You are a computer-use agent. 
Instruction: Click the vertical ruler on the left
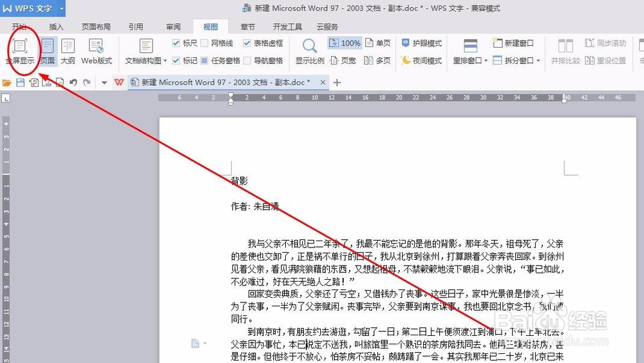6,239
